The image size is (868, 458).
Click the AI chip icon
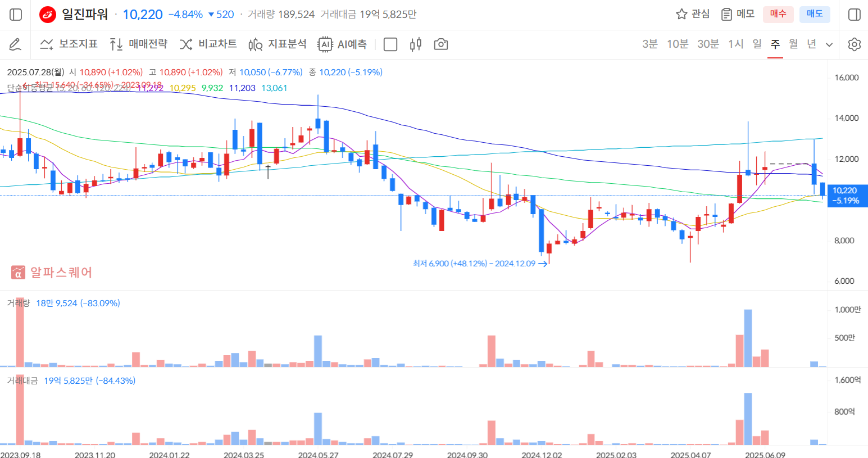click(x=325, y=44)
